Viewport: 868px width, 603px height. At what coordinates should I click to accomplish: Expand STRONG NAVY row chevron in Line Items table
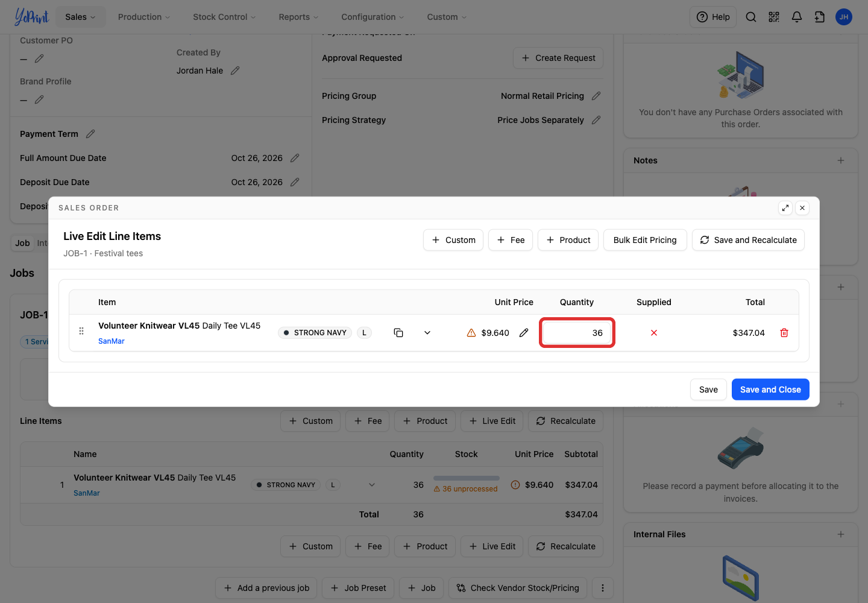(372, 485)
